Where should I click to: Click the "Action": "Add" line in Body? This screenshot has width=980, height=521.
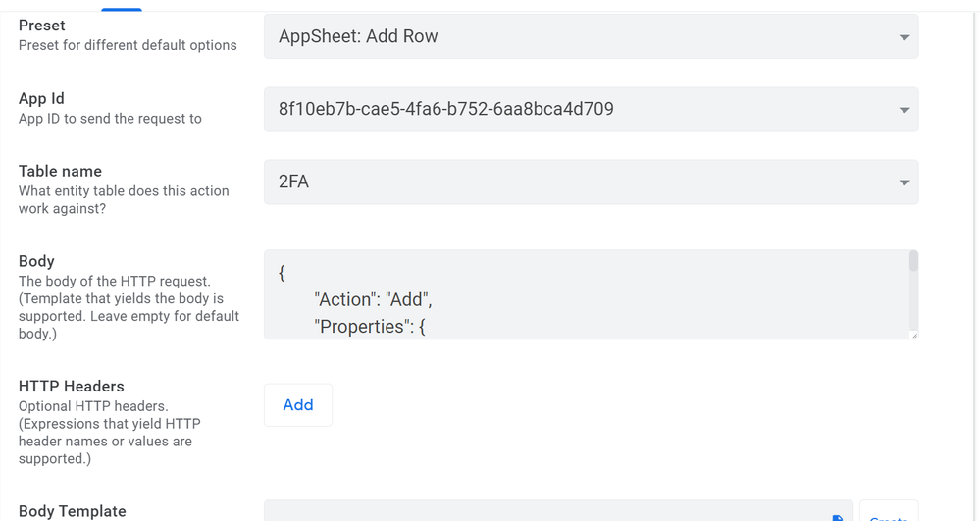pyautogui.click(x=373, y=299)
